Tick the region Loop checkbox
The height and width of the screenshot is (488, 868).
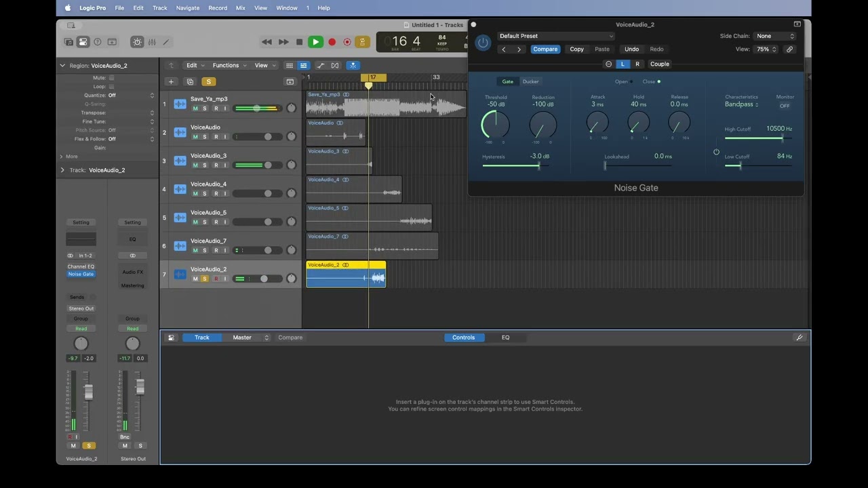[112, 87]
